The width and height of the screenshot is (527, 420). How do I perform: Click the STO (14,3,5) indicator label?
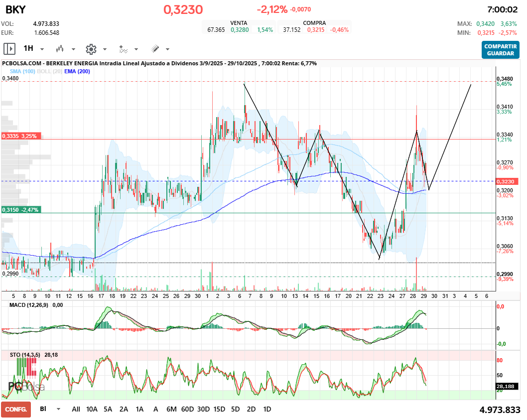(x=25, y=355)
